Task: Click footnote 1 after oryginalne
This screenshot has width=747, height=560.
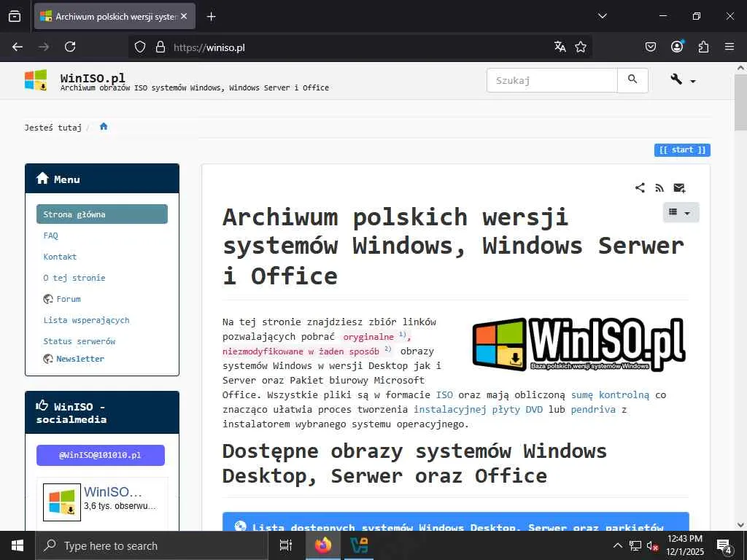Action: (403, 334)
